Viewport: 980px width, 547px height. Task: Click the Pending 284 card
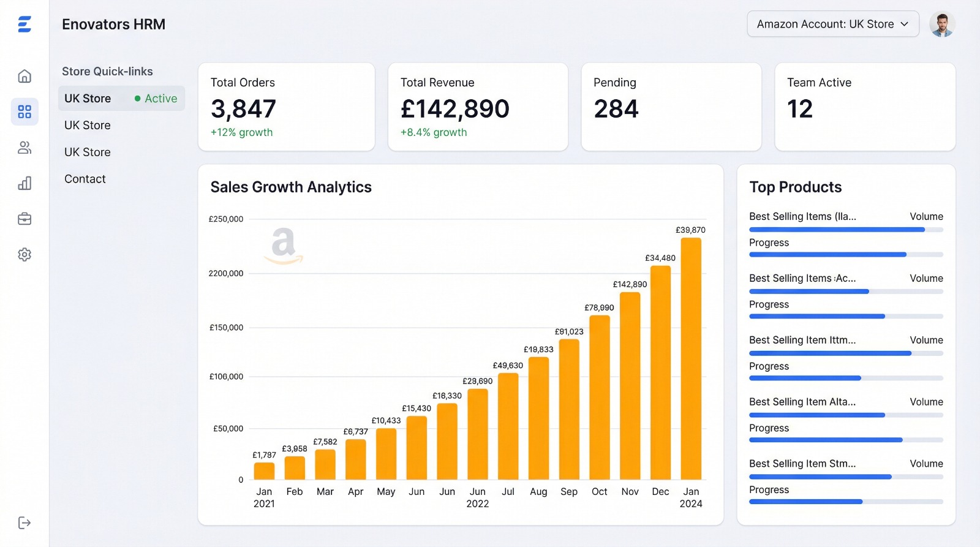[x=671, y=107]
